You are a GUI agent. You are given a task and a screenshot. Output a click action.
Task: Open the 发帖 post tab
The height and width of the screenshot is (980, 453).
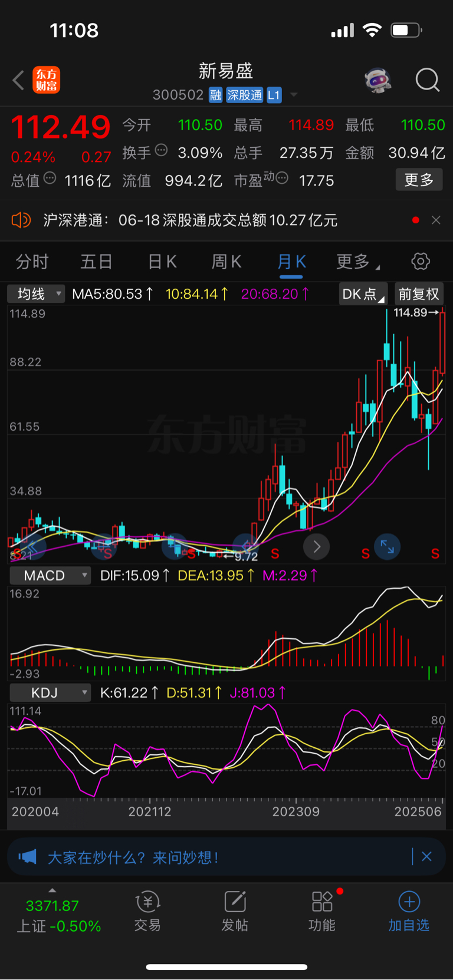tap(234, 911)
